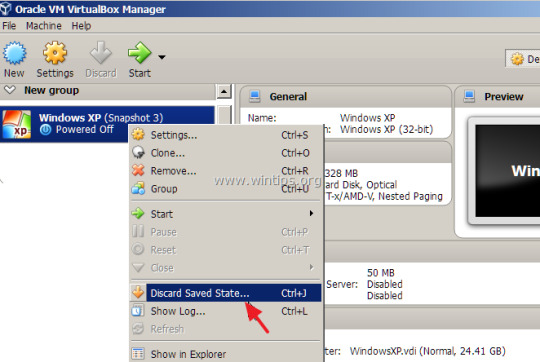
Task: Click the Reset icon in context menu
Action: pos(138,249)
